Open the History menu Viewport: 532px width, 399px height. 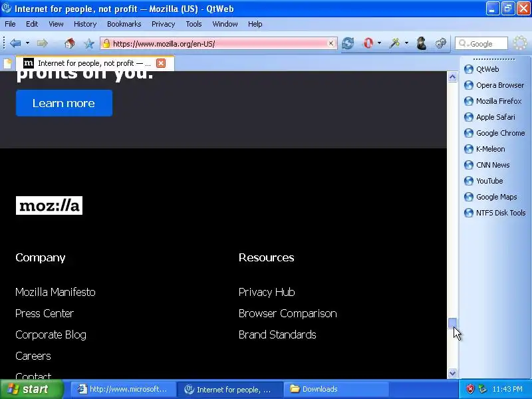[85, 24]
